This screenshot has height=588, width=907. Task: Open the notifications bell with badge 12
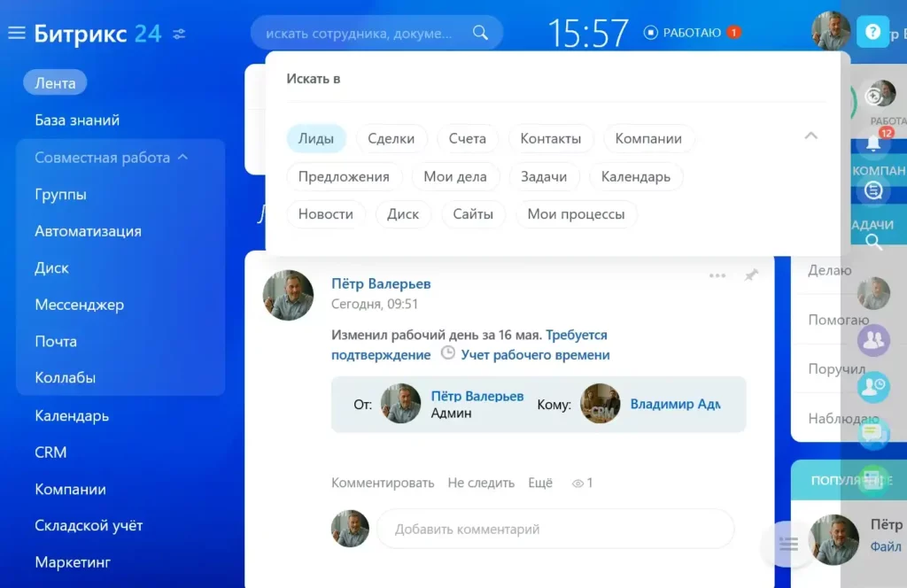point(874,143)
